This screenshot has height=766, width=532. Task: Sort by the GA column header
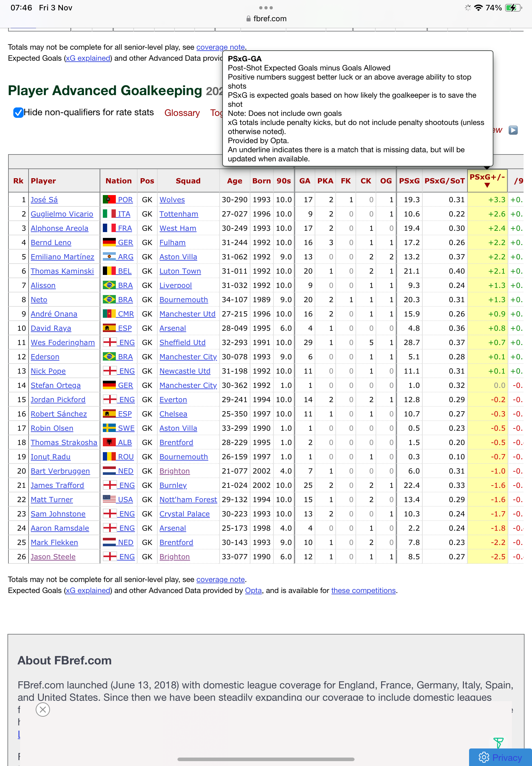tap(305, 181)
